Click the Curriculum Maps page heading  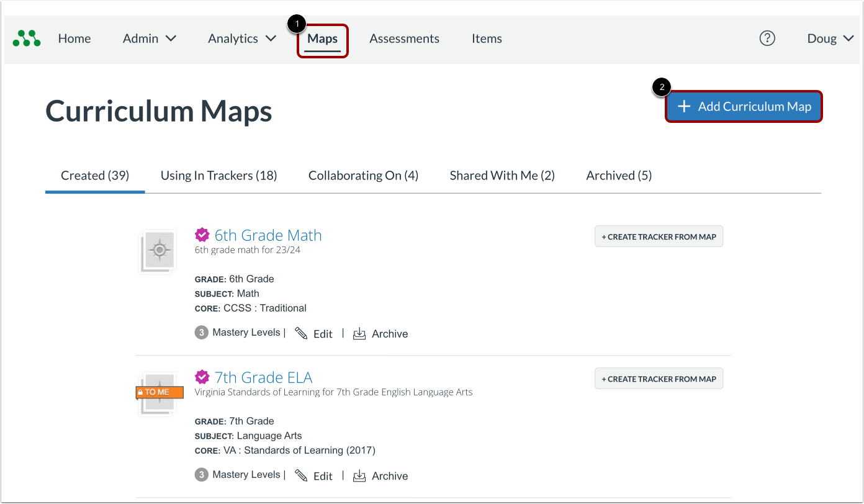click(x=159, y=112)
